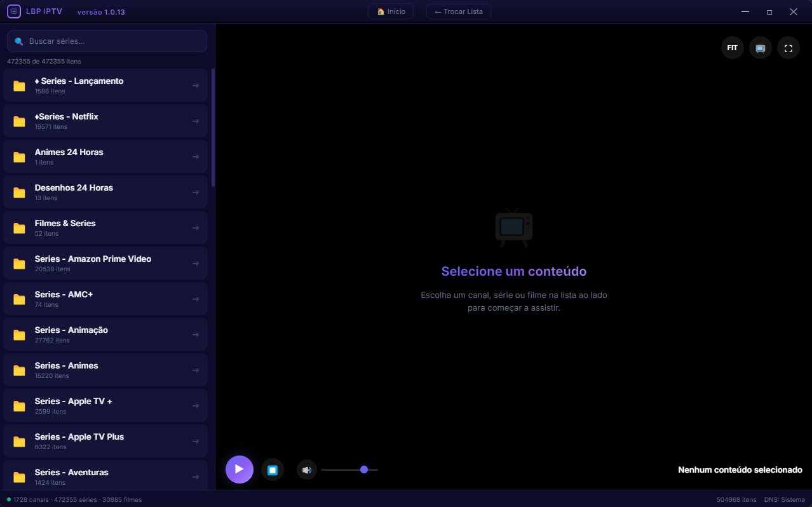Expand Series - Amazon Prime Video via its arrow
This screenshot has width=812, height=507.
point(196,264)
